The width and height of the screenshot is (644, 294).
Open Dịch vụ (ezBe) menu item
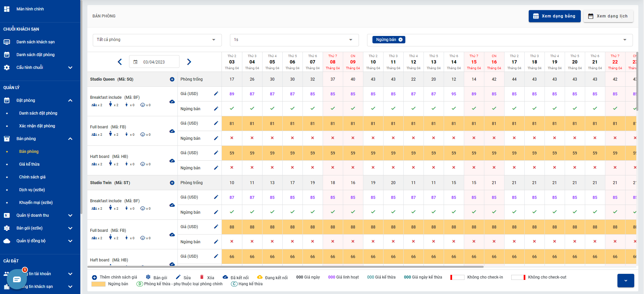(32, 190)
